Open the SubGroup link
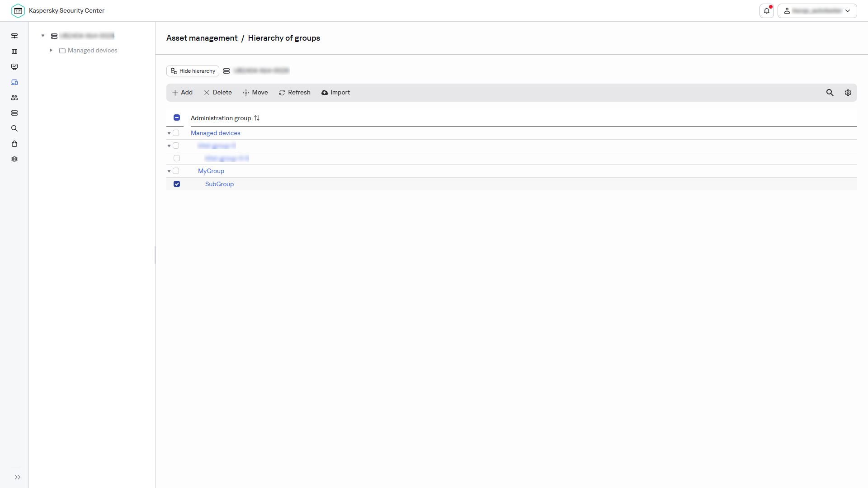 click(219, 184)
